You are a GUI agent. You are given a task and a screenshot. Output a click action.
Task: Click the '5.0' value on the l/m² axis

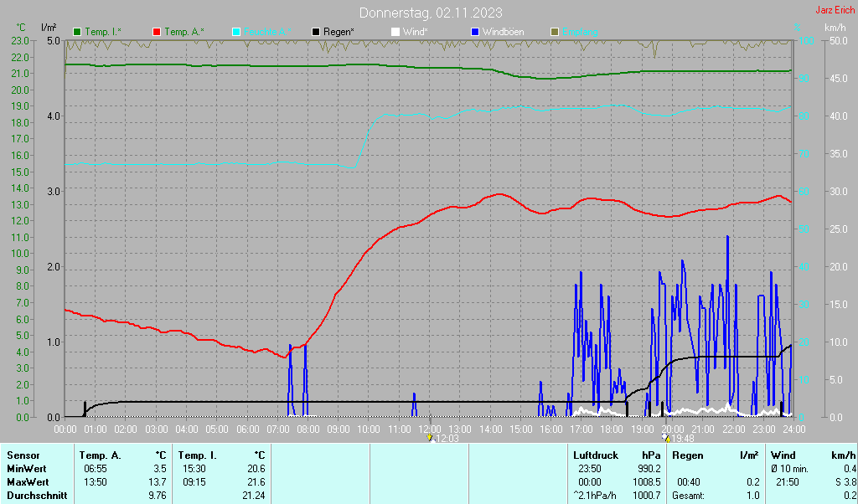53,40
